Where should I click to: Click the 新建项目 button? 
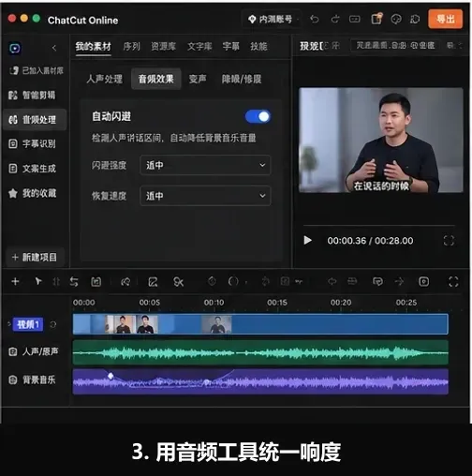click(35, 258)
